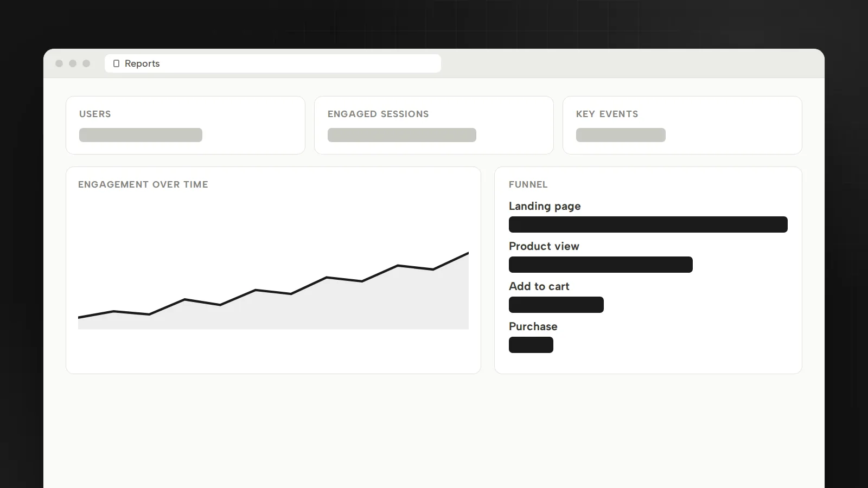Click the 'Landing page' funnel label
Image resolution: width=868 pixels, height=488 pixels.
[x=545, y=206]
